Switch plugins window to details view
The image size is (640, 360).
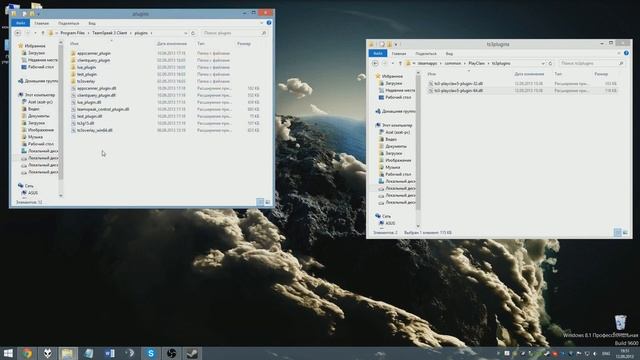click(260, 202)
